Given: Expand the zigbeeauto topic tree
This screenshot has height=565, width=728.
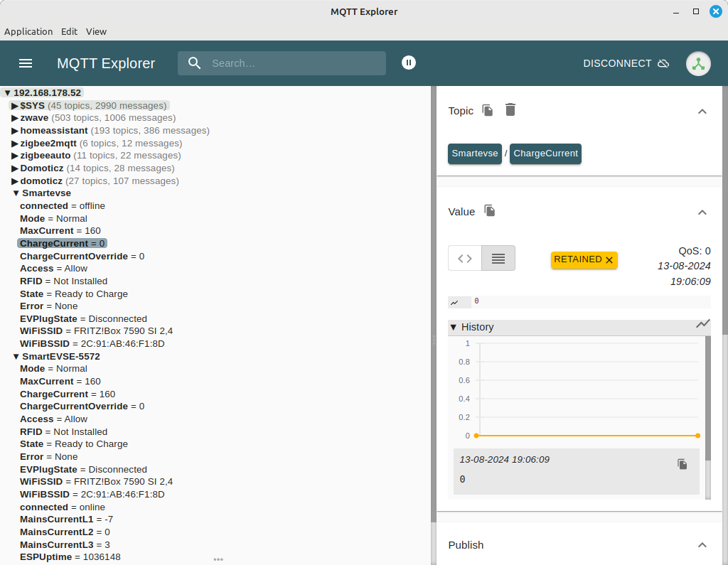Looking at the screenshot, I should (15, 156).
